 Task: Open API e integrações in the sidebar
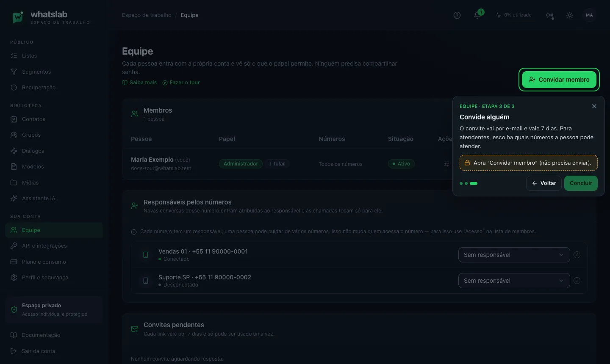[54, 246]
